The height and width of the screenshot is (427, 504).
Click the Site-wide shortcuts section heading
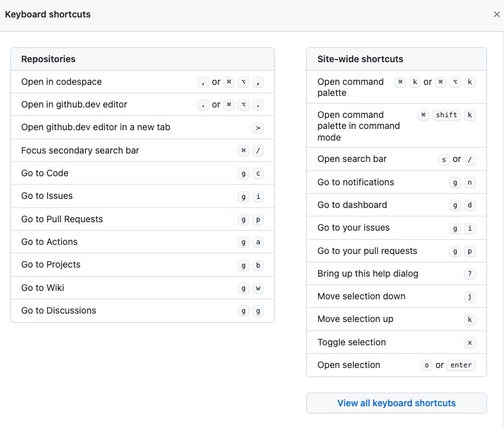pyautogui.click(x=360, y=59)
